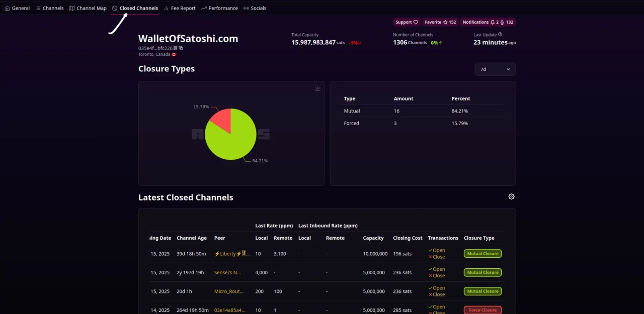Click the microphone icon in Notifications

[503, 22]
